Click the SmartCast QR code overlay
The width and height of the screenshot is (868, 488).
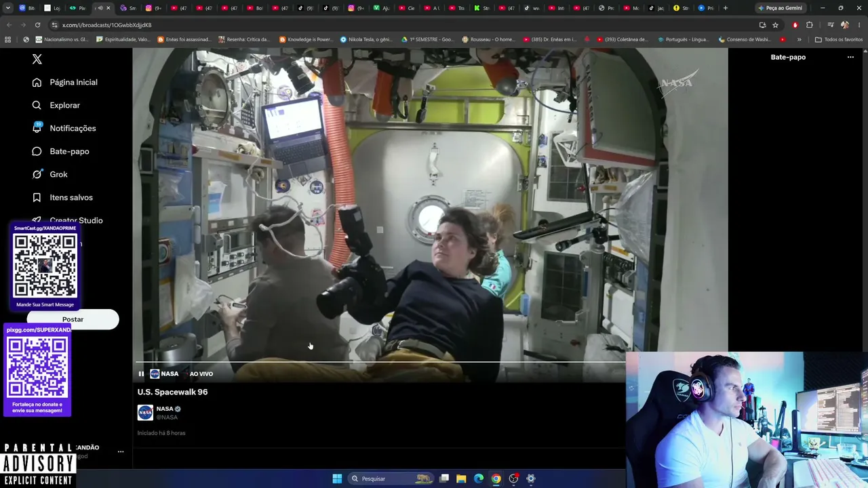point(45,266)
